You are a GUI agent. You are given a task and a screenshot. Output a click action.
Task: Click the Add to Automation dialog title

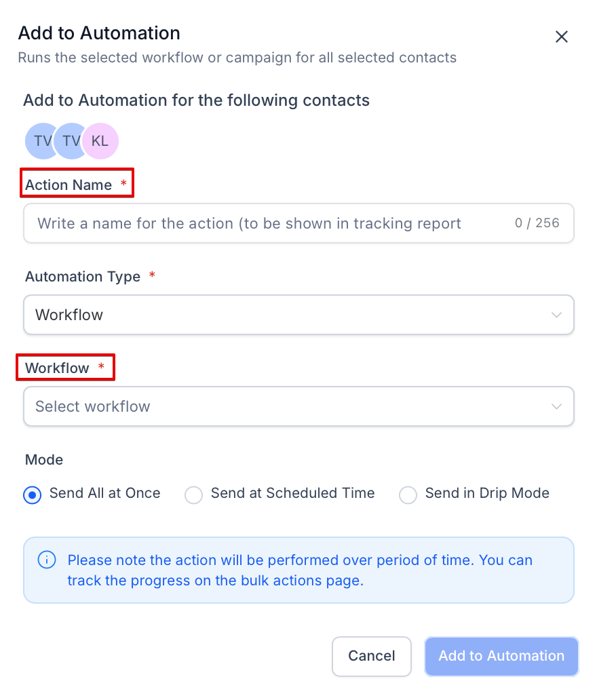click(x=99, y=33)
